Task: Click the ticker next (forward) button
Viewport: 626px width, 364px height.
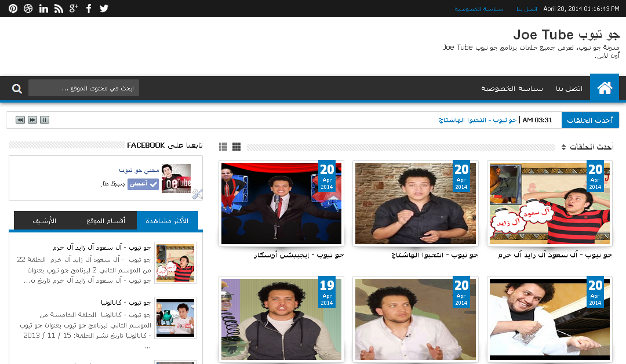Action: point(32,120)
